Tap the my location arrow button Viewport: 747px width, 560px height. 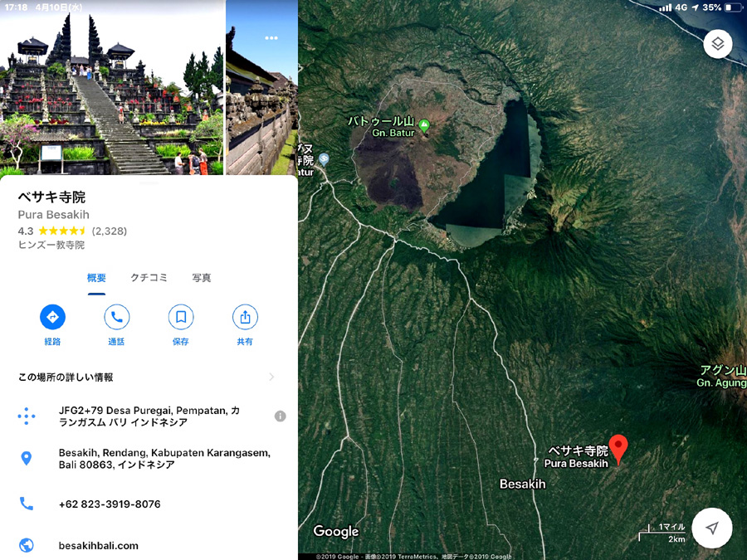pyautogui.click(x=712, y=528)
